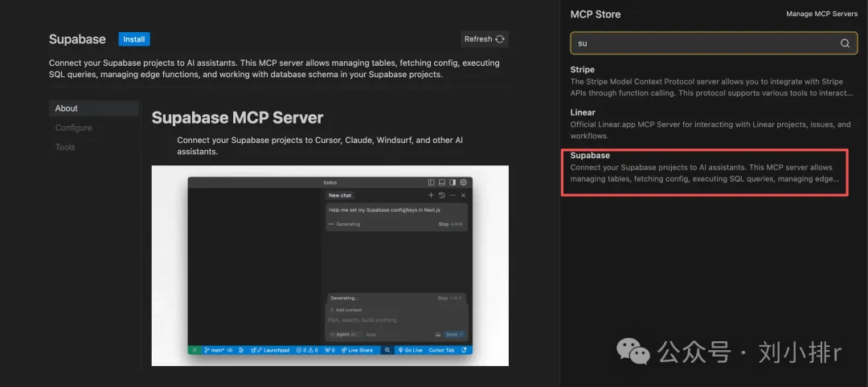Image resolution: width=868 pixels, height=387 pixels.
Task: Click the Refresh button
Action: coord(485,39)
